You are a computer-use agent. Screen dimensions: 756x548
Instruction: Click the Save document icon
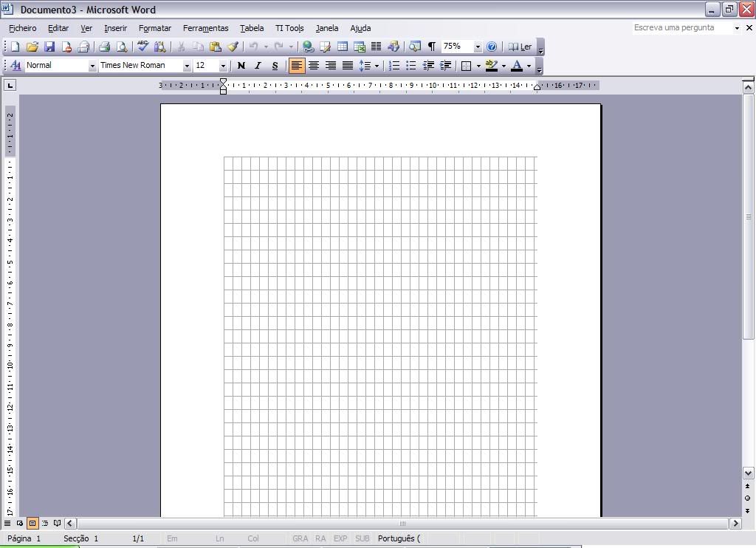pyautogui.click(x=49, y=47)
